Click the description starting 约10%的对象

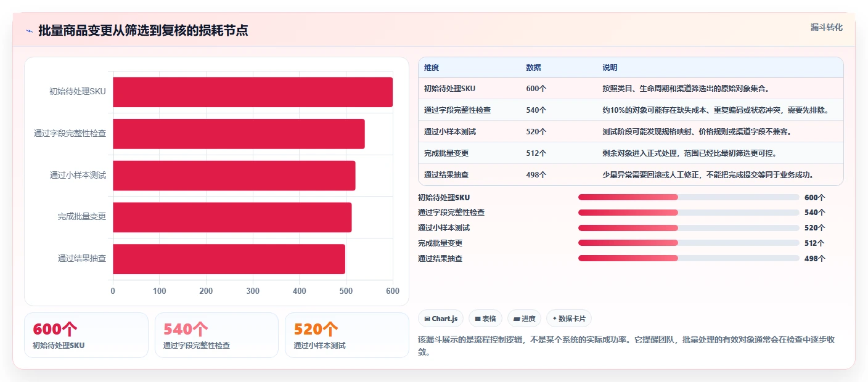[715, 110]
